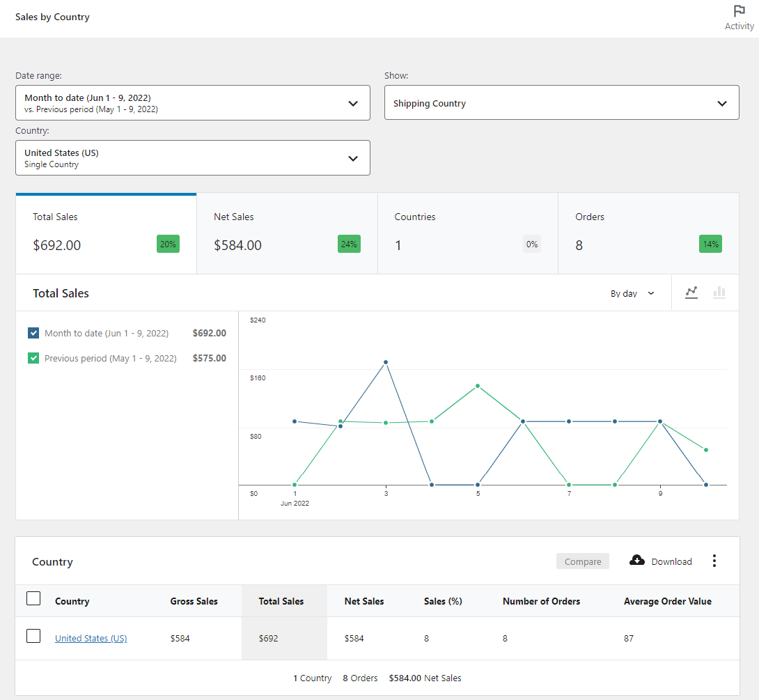759x700 pixels.
Task: Sort the table by Total Sales column
Action: (x=281, y=601)
